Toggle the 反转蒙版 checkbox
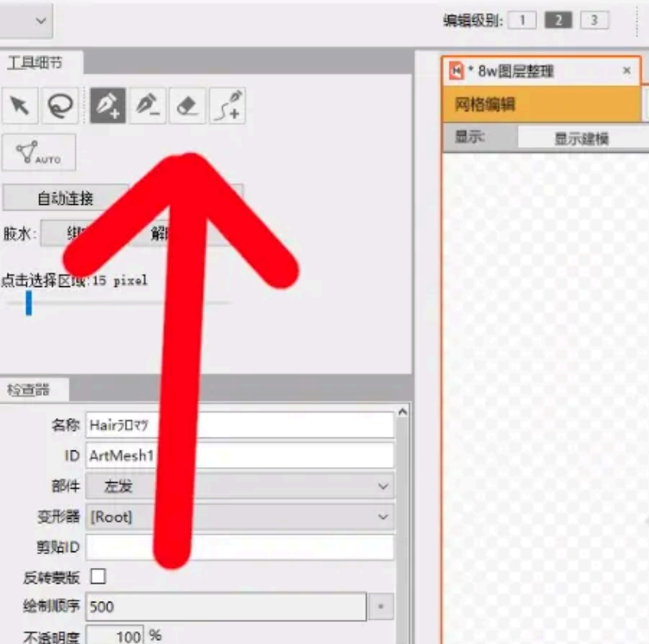649x644 pixels. coord(98,576)
